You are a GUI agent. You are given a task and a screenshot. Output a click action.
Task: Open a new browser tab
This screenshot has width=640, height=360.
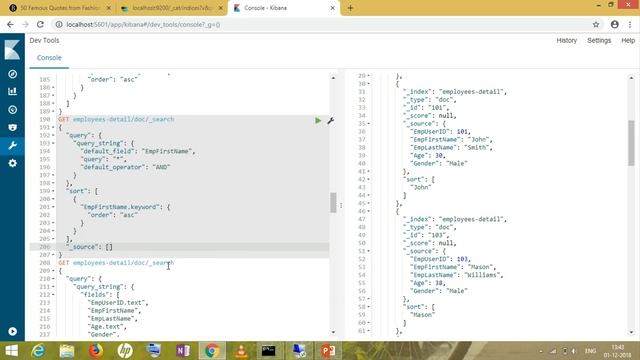(x=350, y=8)
